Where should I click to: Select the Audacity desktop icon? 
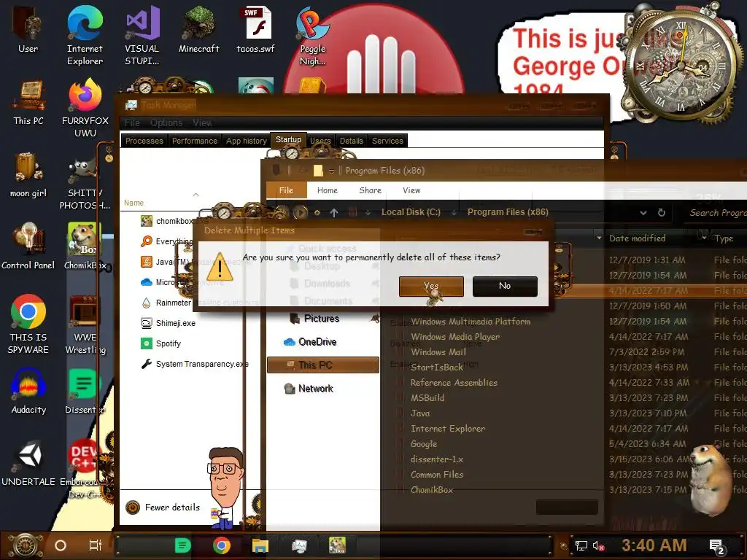click(x=28, y=392)
